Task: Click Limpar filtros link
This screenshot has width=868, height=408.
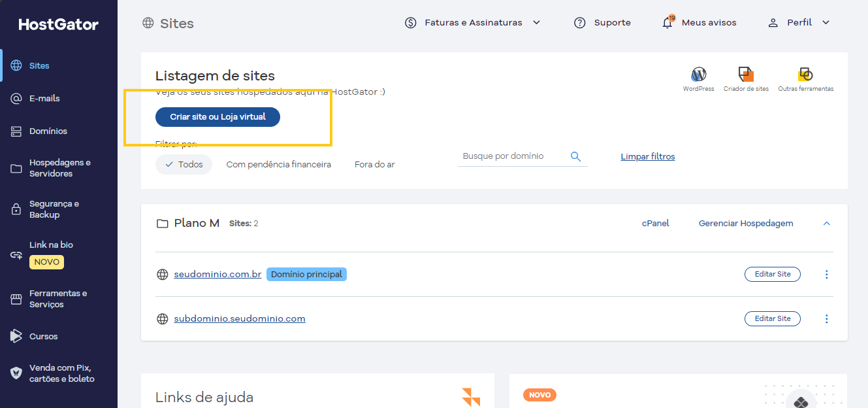Action: click(x=648, y=157)
